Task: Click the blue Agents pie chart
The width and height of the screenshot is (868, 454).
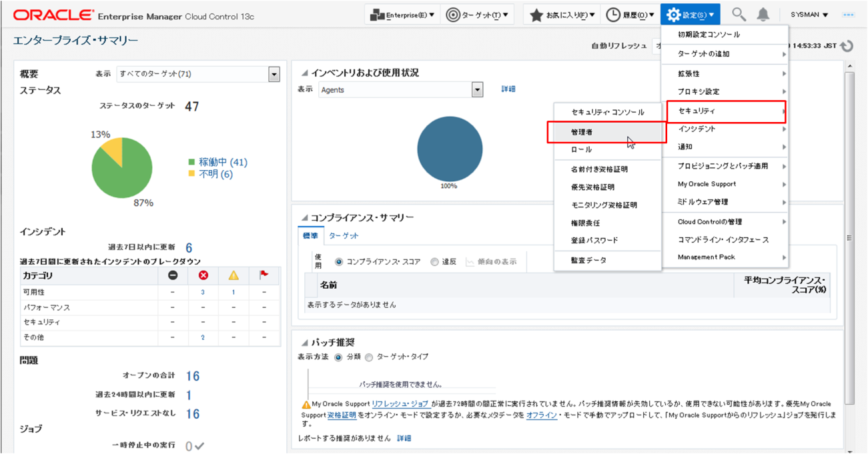Action: click(450, 149)
